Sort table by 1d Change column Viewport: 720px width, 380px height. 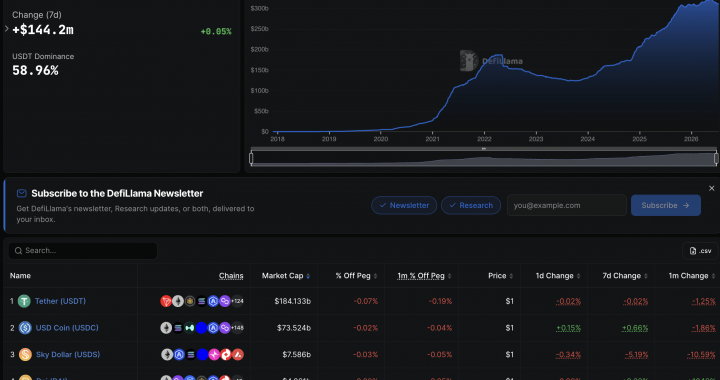coord(558,276)
